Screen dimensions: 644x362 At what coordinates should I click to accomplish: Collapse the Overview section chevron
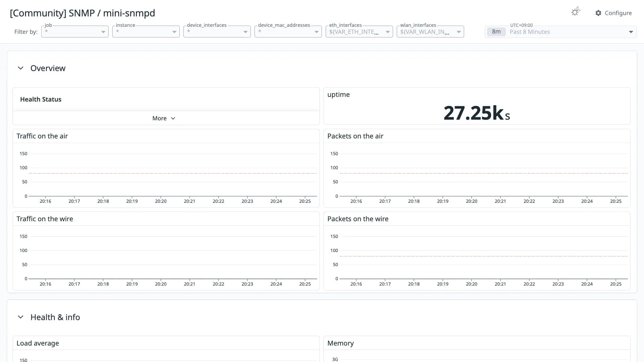coord(20,68)
